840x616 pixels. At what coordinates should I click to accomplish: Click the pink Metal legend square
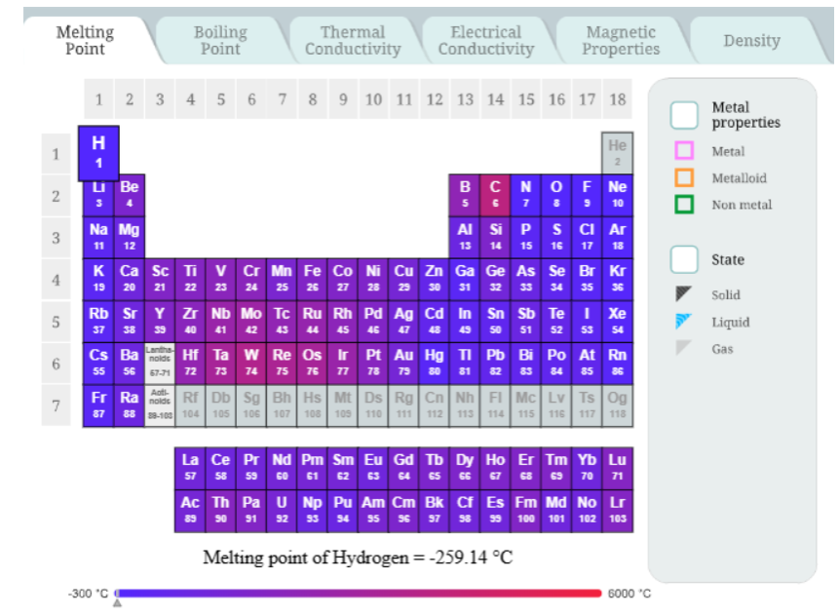pyautogui.click(x=684, y=151)
